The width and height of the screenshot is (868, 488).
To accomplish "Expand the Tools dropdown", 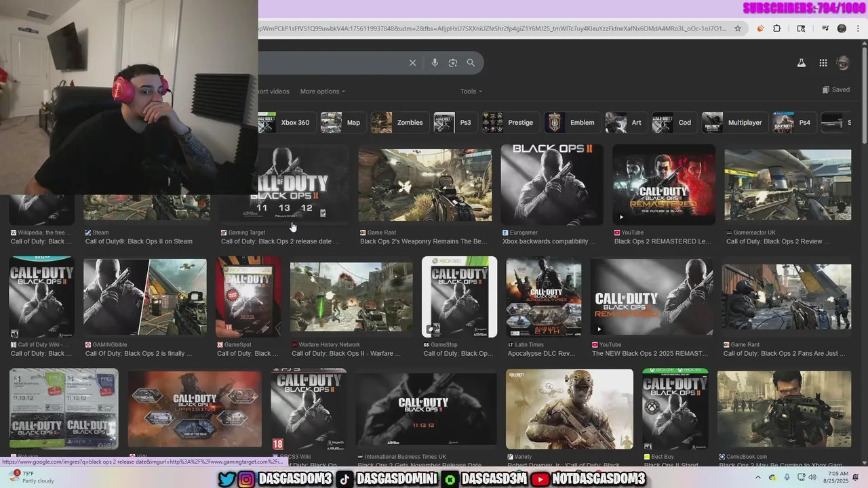I will click(x=471, y=91).
